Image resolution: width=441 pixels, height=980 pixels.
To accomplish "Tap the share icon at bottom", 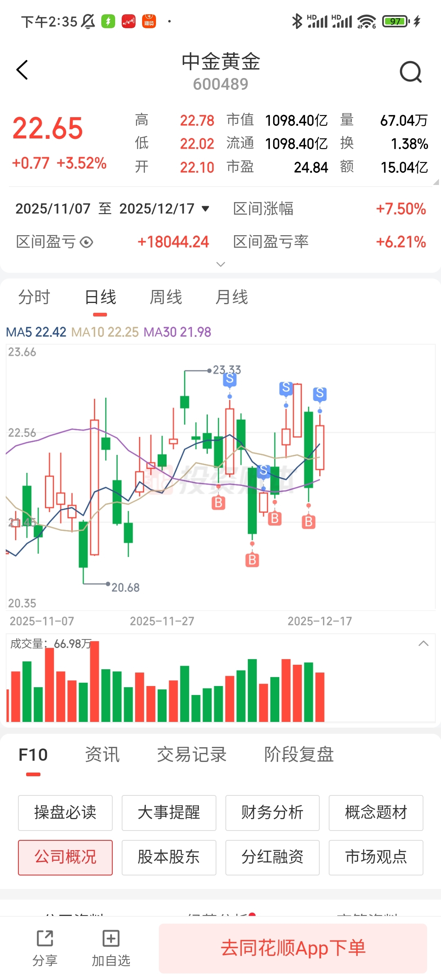I will click(45, 938).
